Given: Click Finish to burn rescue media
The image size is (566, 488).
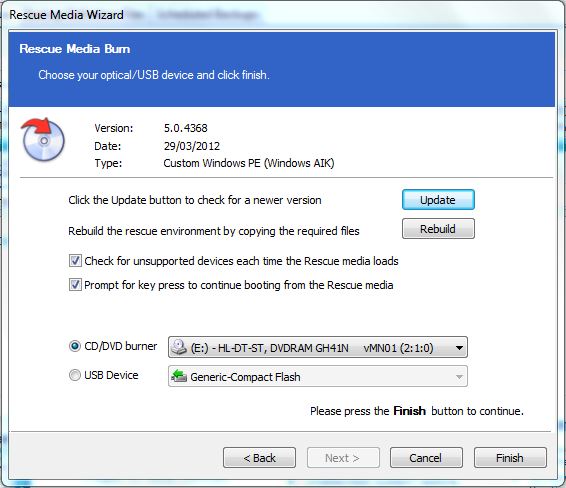Looking at the screenshot, I should [510, 458].
